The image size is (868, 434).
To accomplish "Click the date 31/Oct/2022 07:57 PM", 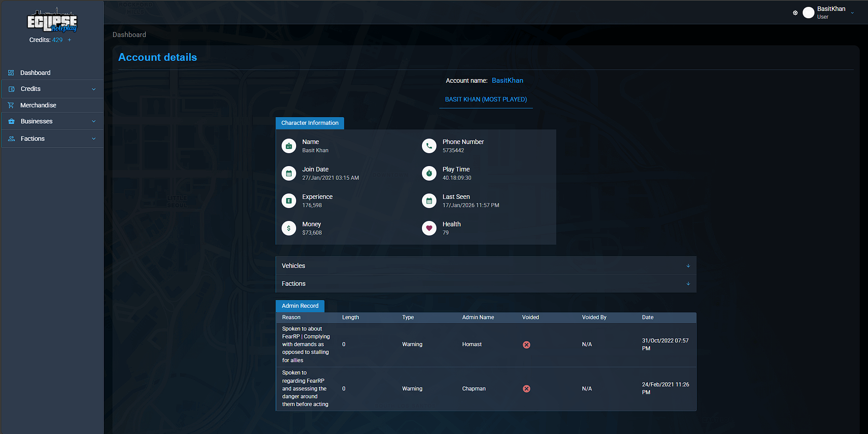I will coord(665,344).
